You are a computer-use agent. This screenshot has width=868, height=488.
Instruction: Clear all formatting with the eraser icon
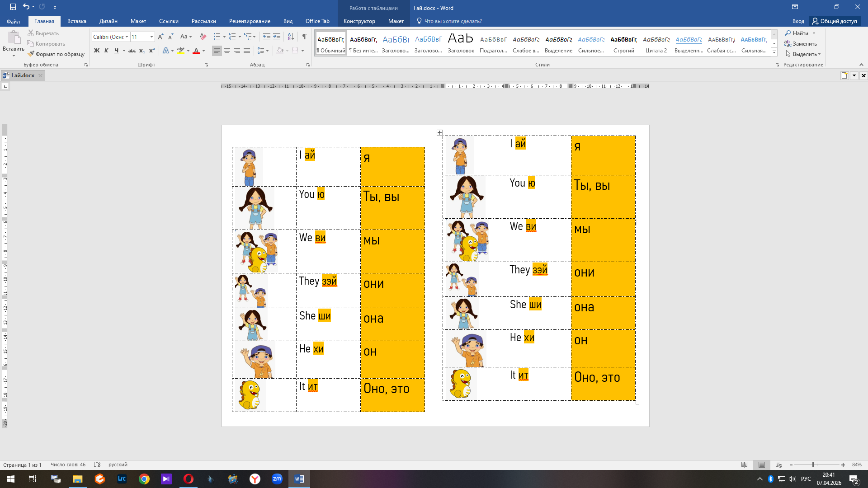(x=203, y=37)
